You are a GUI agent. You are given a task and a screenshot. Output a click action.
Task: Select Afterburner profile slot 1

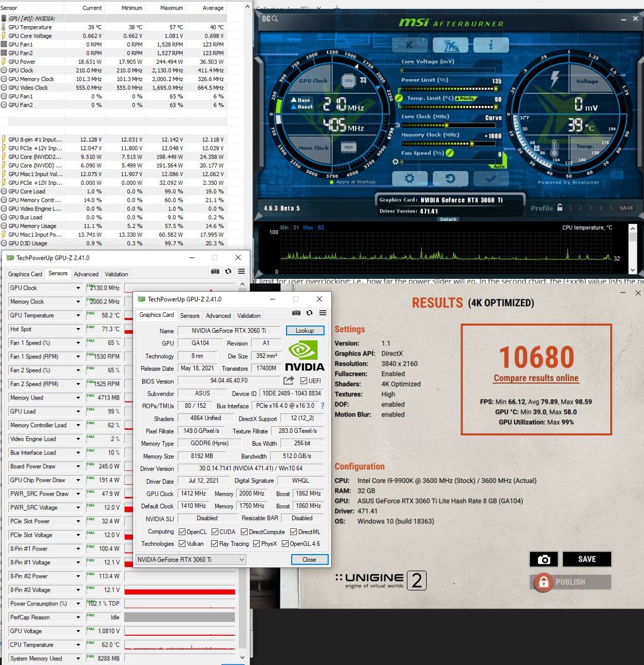tap(570, 208)
